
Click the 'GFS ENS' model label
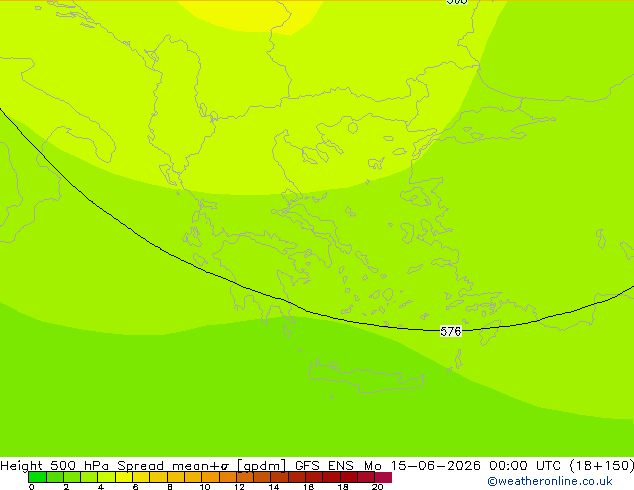[324, 466]
